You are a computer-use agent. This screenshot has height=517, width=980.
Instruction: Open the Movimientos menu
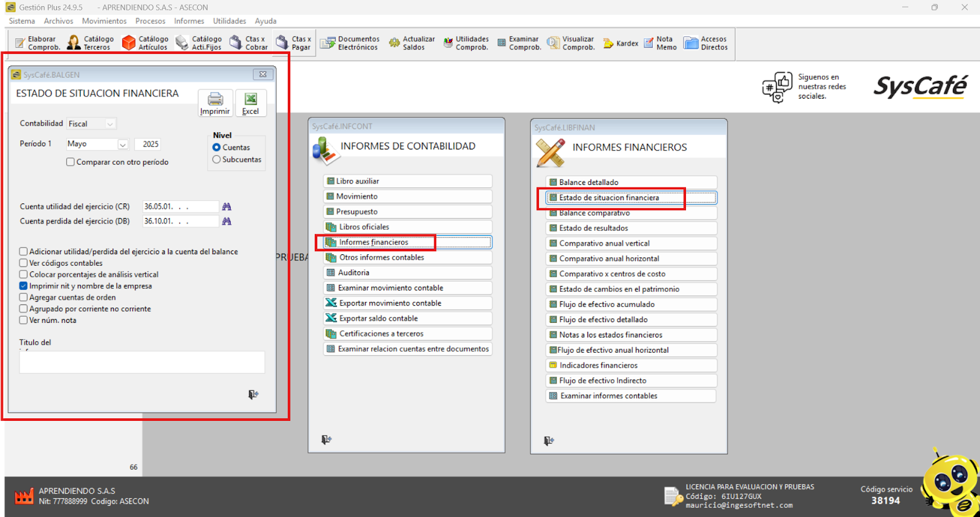[x=104, y=21]
